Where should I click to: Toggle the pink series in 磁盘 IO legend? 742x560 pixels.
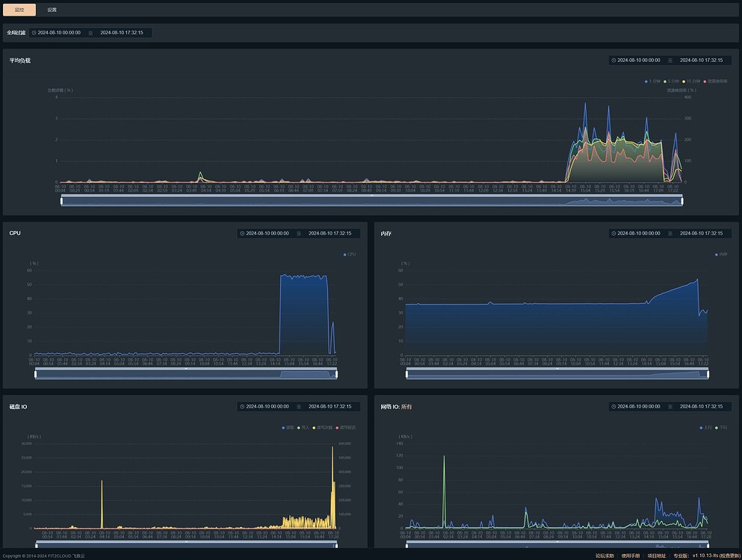(346, 428)
